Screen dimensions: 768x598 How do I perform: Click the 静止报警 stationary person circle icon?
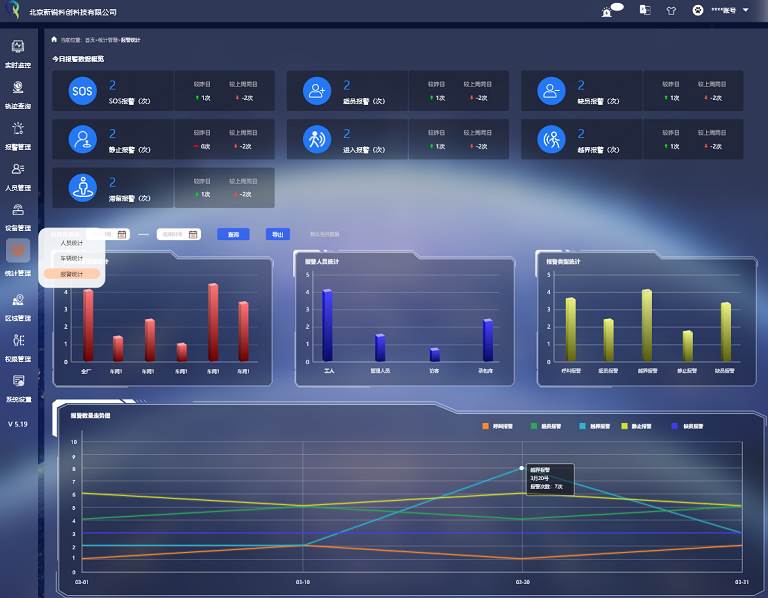click(x=82, y=139)
